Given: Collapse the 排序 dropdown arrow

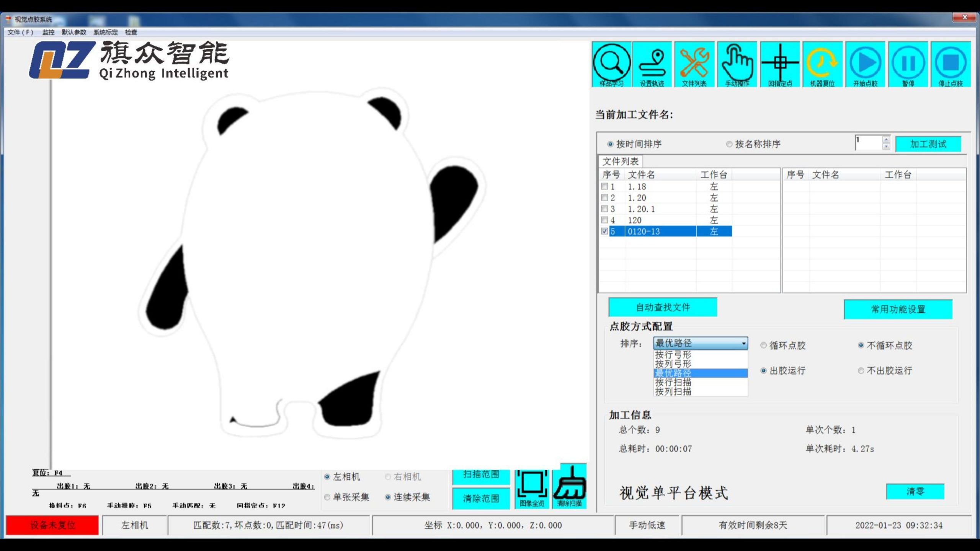Looking at the screenshot, I should coord(743,343).
